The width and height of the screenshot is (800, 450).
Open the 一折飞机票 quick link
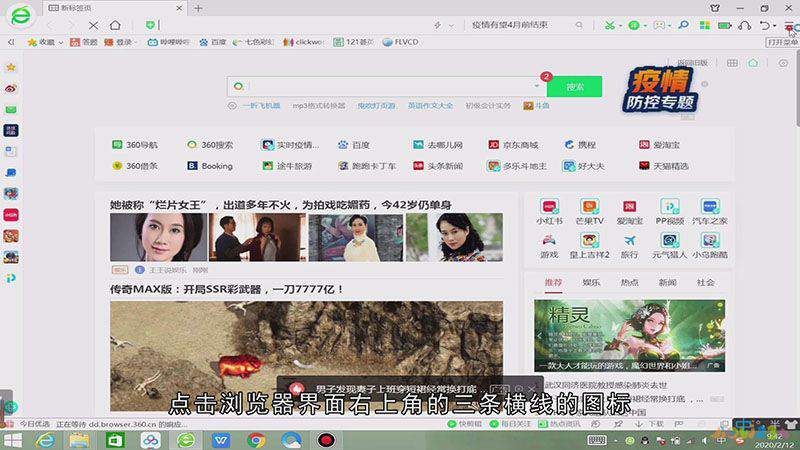click(x=261, y=106)
